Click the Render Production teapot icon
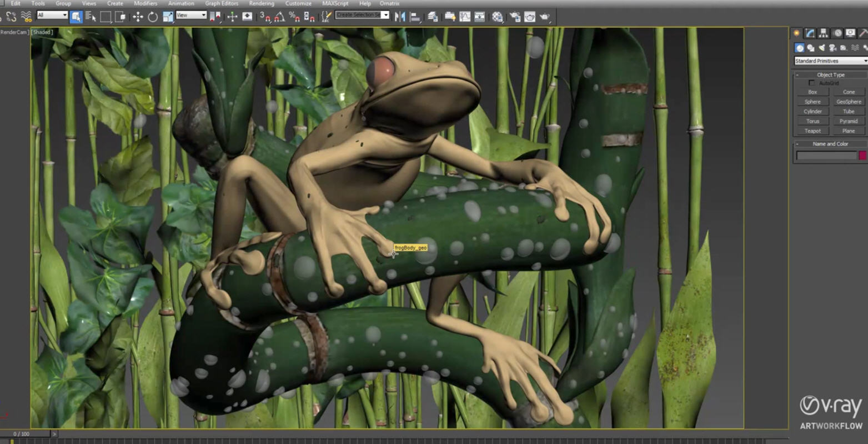The image size is (868, 444). tap(545, 17)
